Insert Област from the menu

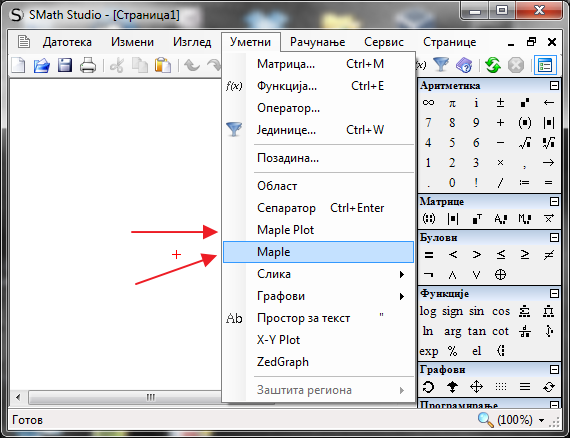tap(318, 186)
